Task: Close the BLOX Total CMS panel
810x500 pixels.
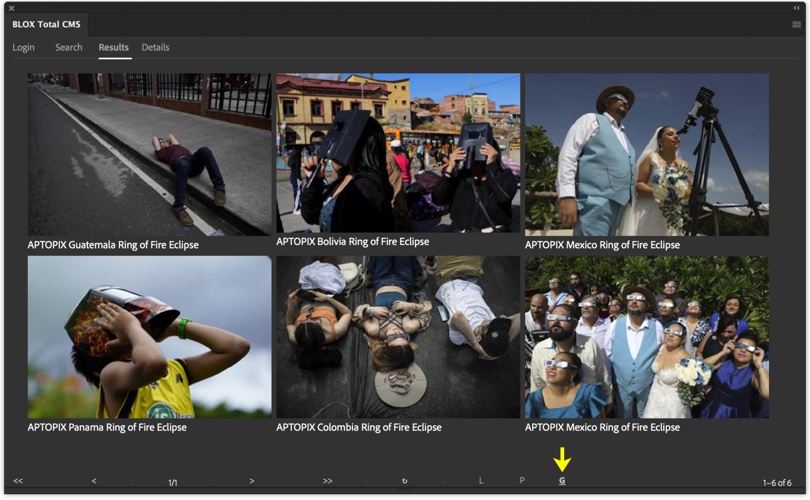Action: pos(11,8)
